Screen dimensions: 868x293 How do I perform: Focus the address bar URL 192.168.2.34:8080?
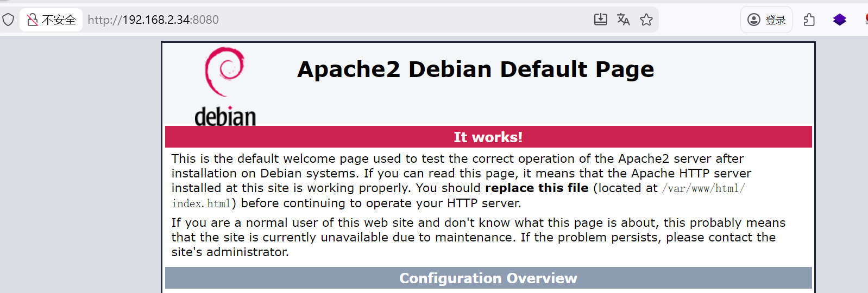point(153,20)
